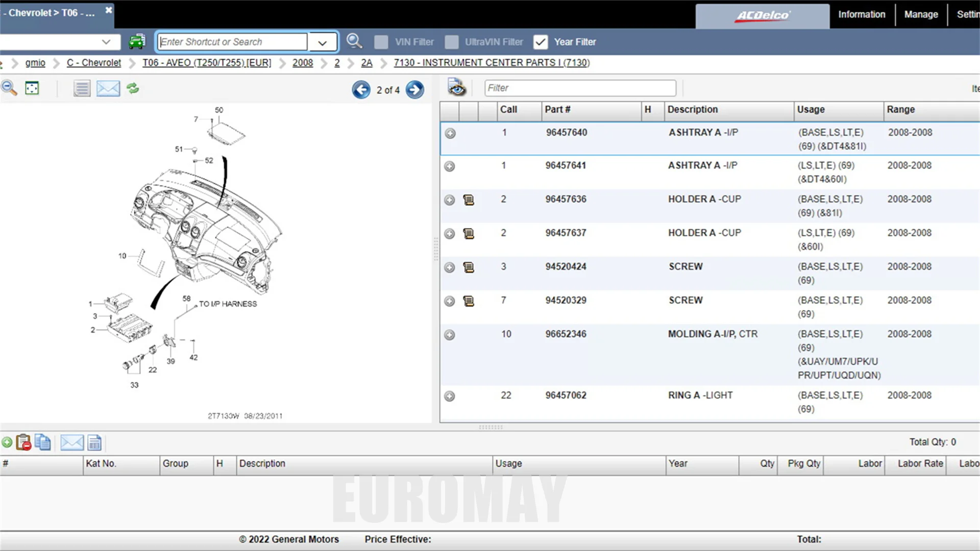Viewport: 980px width, 551px height.
Task: Click the green add icon in the bottom toolbar
Action: pos(7,442)
